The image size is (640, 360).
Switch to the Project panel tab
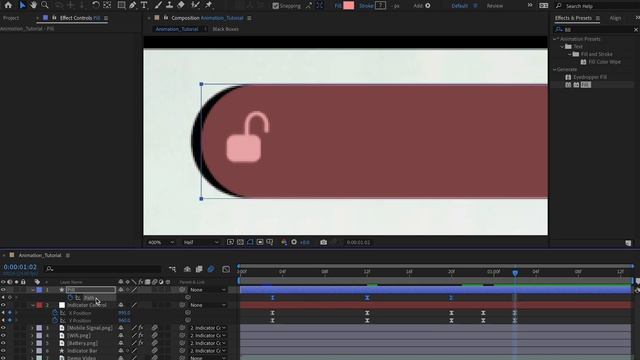click(x=11, y=18)
